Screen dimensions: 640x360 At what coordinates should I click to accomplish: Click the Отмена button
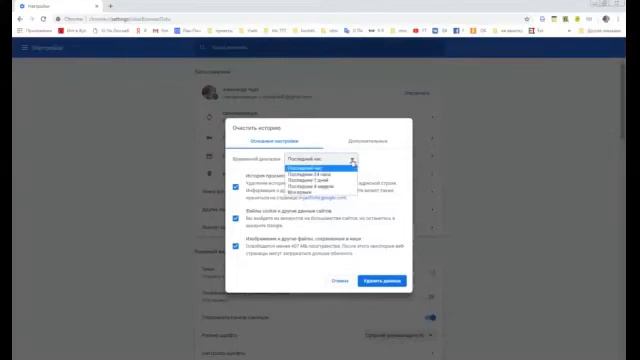click(340, 281)
